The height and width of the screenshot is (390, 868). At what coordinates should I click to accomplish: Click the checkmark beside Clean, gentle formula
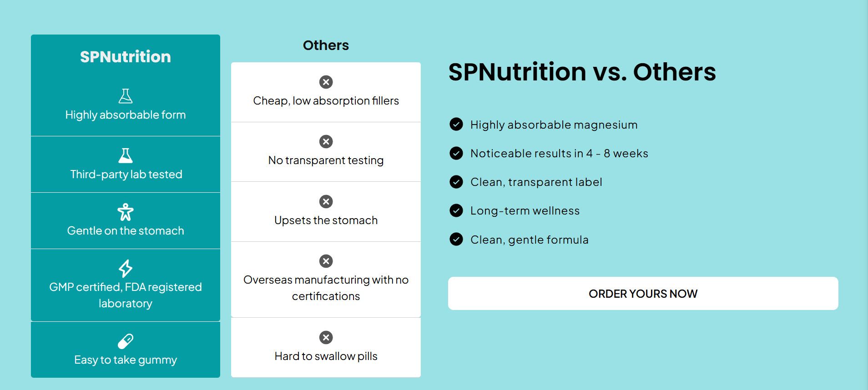point(456,239)
